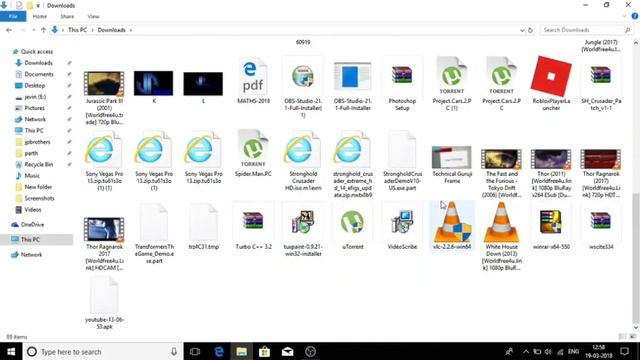Open Pictures in the navigation pane

35,108
